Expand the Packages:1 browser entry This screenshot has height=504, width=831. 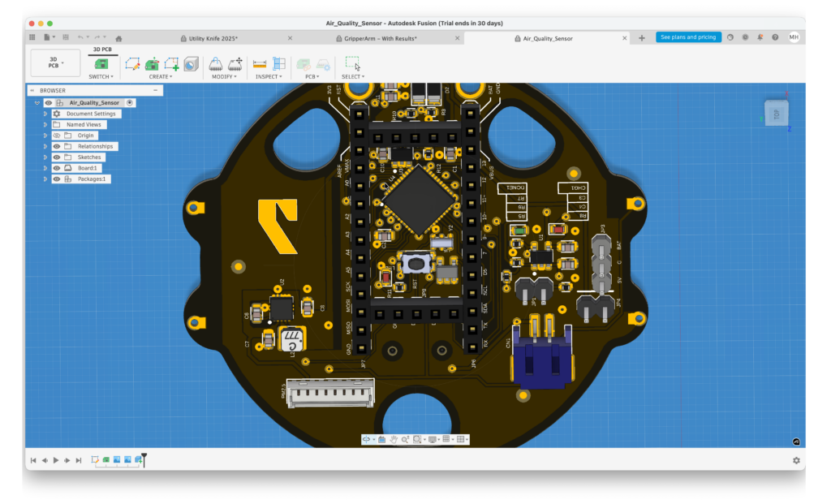[x=46, y=179]
